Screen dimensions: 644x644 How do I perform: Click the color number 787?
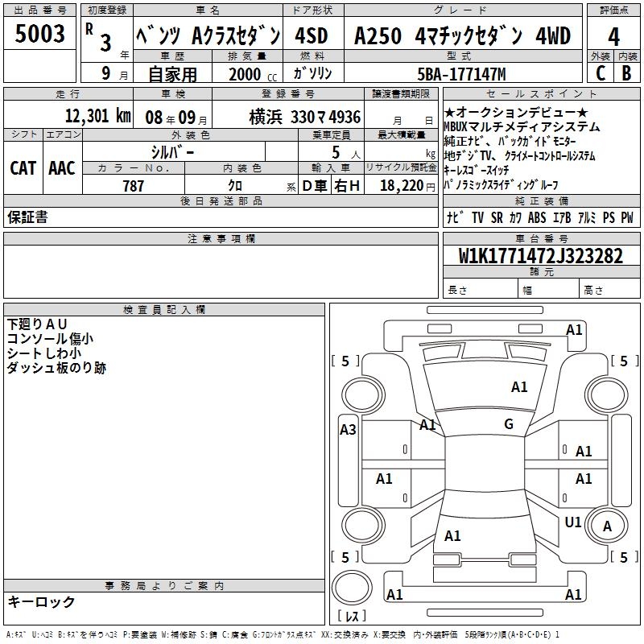[x=133, y=186]
